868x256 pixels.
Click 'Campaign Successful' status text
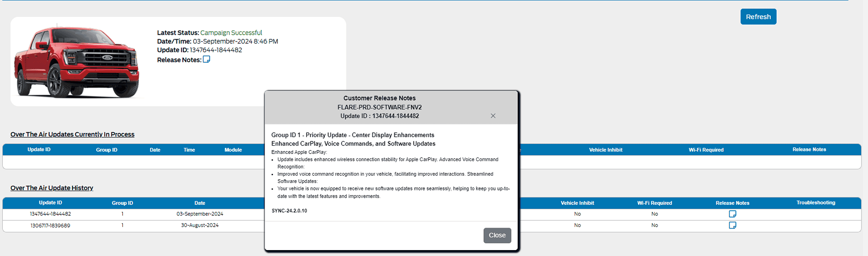coord(231,33)
